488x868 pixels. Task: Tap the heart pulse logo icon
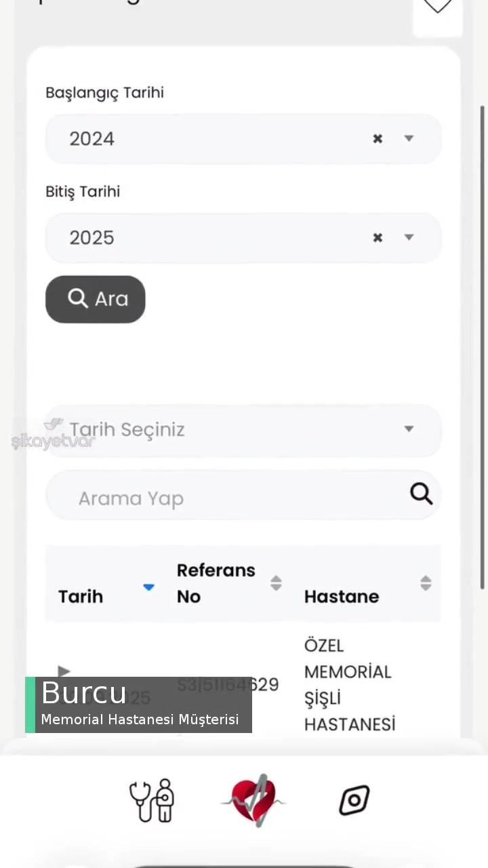(x=253, y=800)
